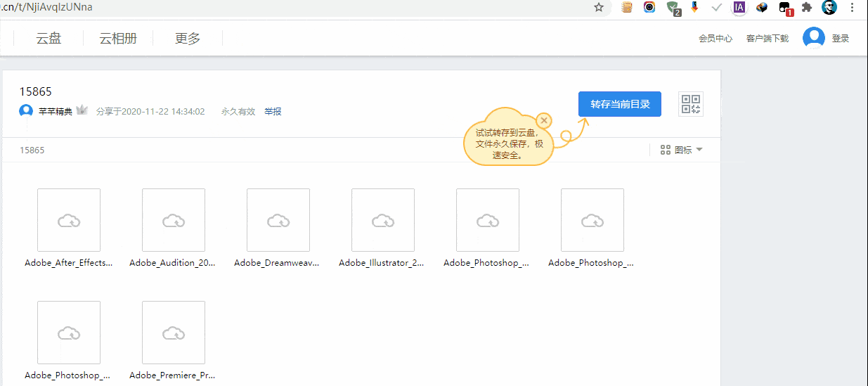Screen dimensions: 868x386
Task: Click the browser address bar URL
Action: 46,7
